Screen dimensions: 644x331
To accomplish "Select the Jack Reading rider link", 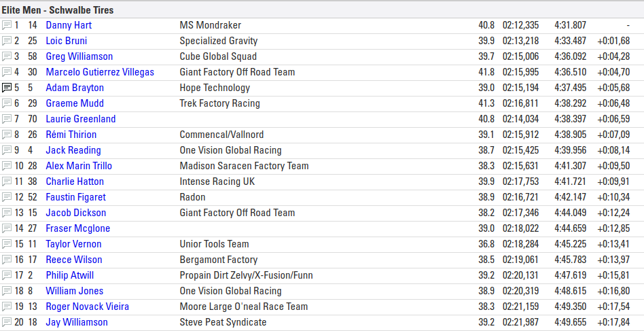I will coord(73,150).
